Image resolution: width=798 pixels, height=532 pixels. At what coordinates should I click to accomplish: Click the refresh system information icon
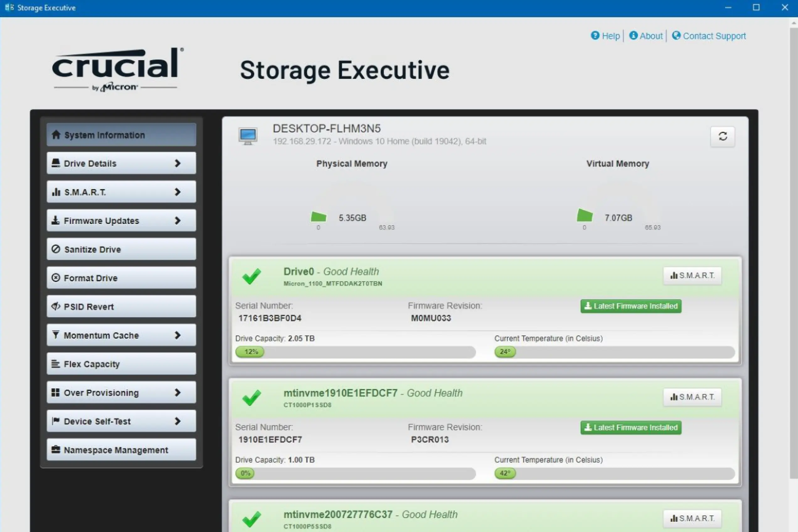point(722,136)
